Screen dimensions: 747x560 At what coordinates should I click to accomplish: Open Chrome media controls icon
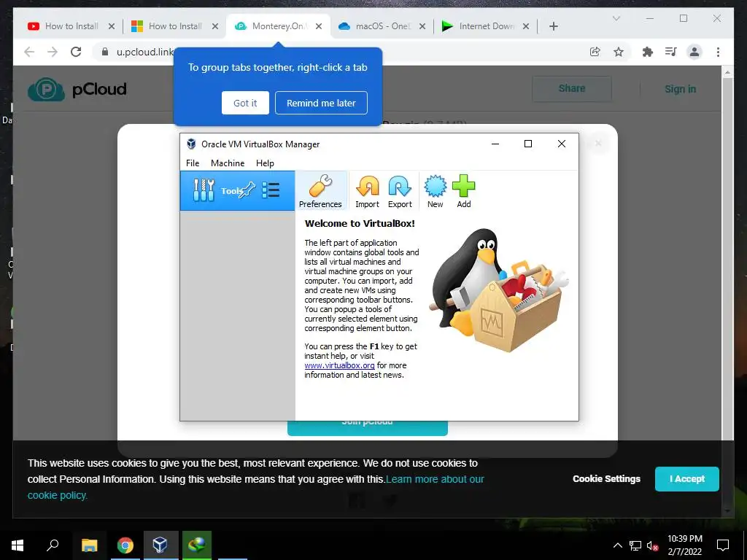click(x=671, y=52)
